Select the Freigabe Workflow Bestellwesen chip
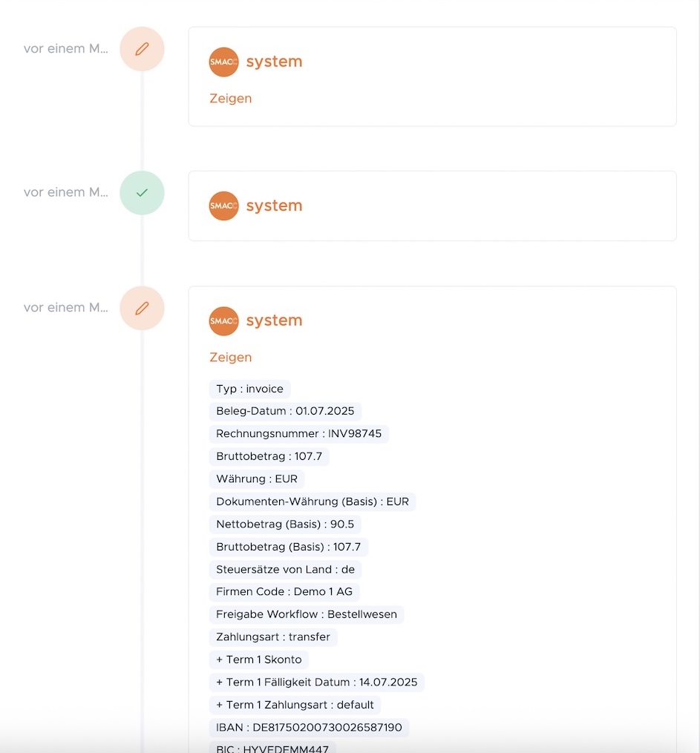 click(306, 614)
